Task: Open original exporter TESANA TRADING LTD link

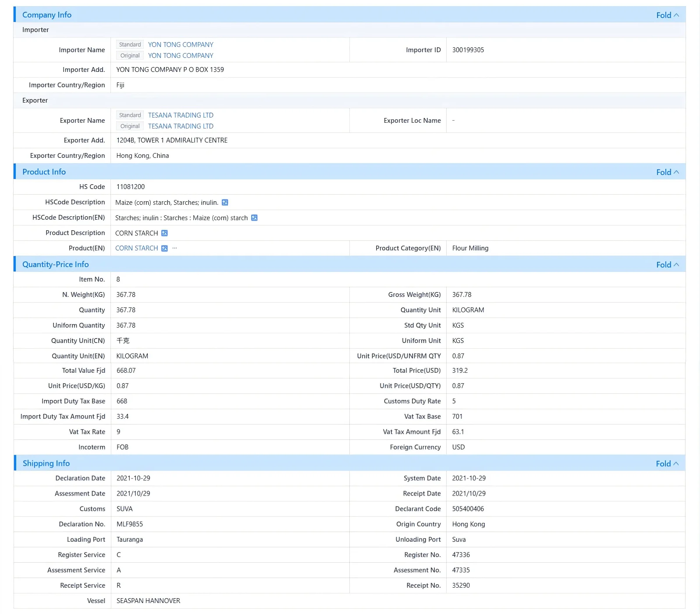Action: pos(181,126)
